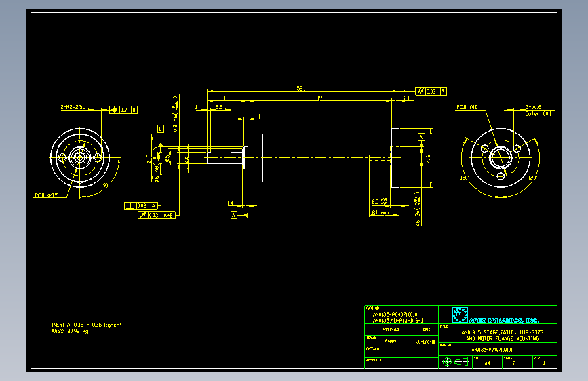588x381 pixels.
Task: Select the perpendicularity frame 0.02 A
Action: pyautogui.click(x=141, y=206)
